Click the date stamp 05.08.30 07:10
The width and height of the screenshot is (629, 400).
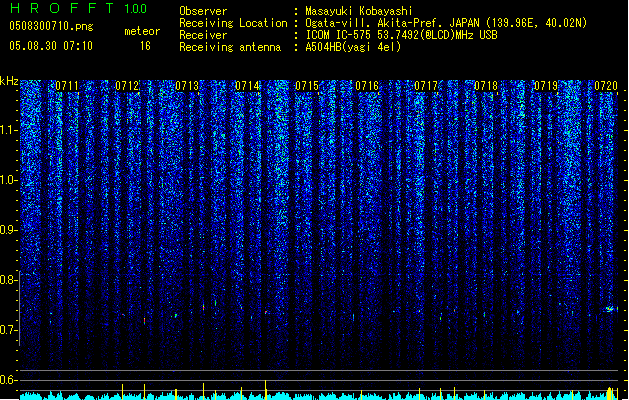click(51, 46)
